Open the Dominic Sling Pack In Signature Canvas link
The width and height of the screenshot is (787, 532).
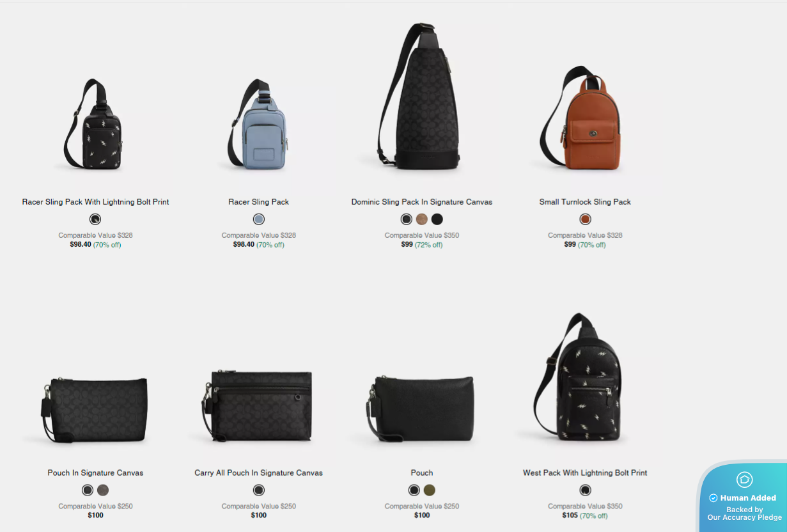coord(422,202)
